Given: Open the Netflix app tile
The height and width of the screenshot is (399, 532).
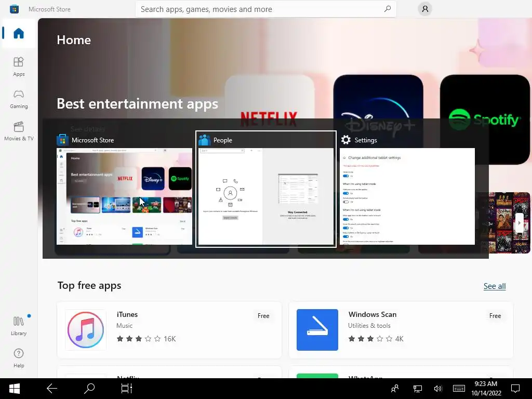Looking at the screenshot, I should (270, 97).
